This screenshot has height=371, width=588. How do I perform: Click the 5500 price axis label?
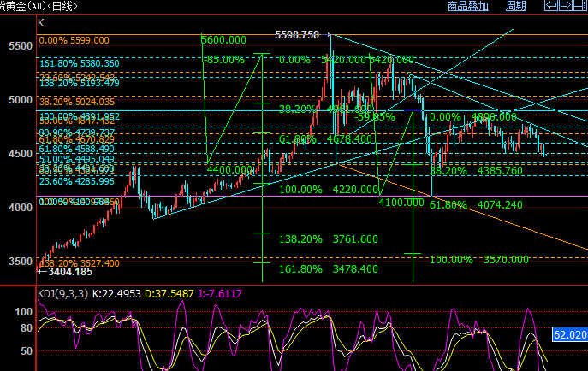tap(21, 46)
